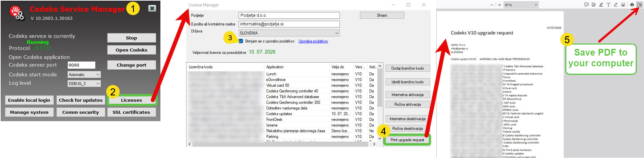The height and width of the screenshot is (158, 644).
Task: Click Print upgrade request
Action: point(407,140)
